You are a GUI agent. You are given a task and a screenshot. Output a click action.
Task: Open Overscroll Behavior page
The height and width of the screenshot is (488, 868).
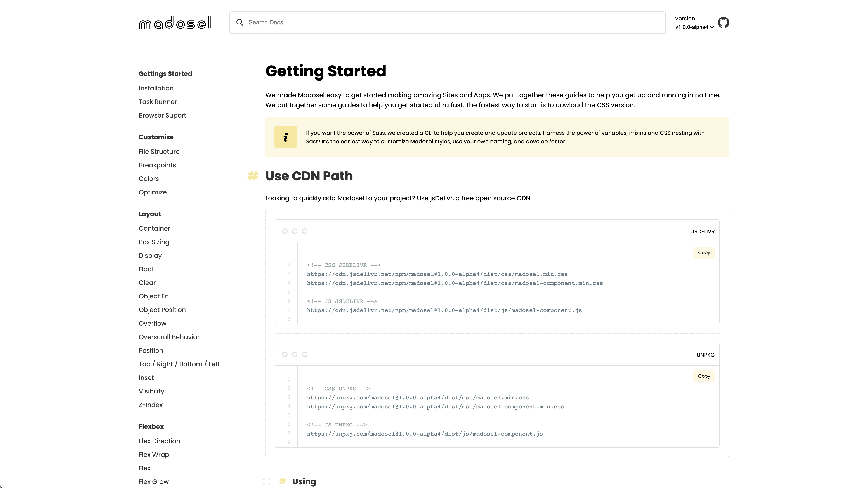[x=169, y=337]
